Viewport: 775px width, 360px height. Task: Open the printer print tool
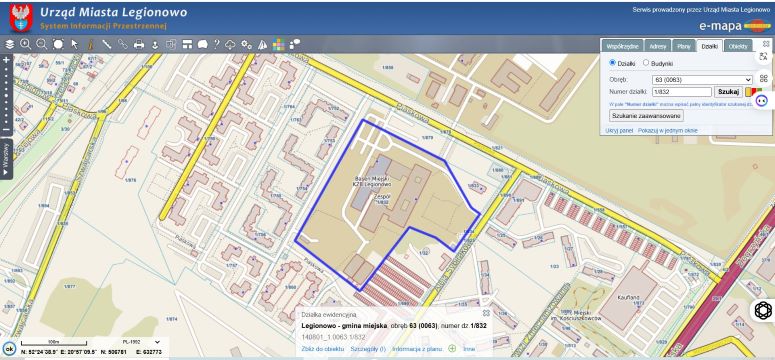139,45
